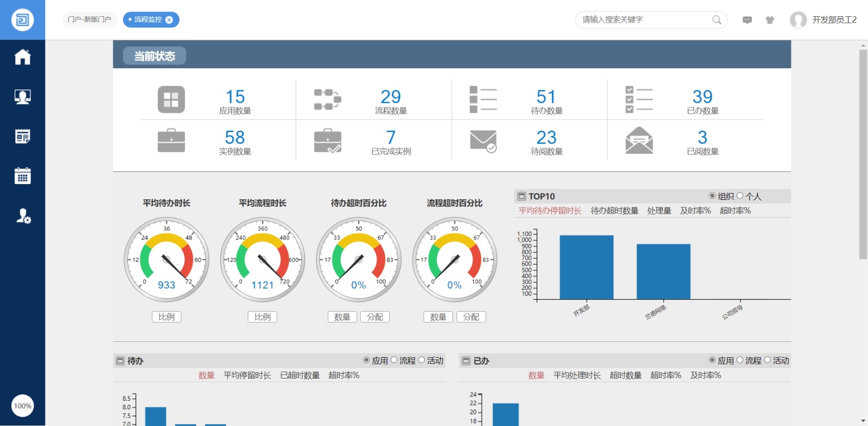Select 流程 radio in 待办 panel
Screen dimensions: 868x426
[394, 360]
